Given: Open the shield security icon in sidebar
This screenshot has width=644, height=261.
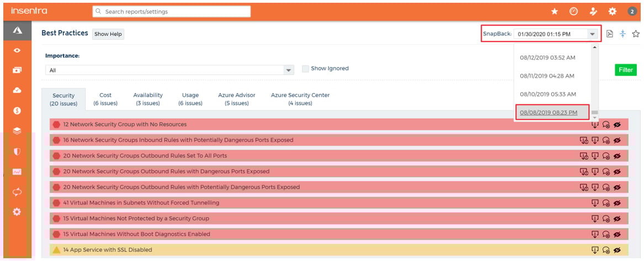Looking at the screenshot, I should (17, 151).
